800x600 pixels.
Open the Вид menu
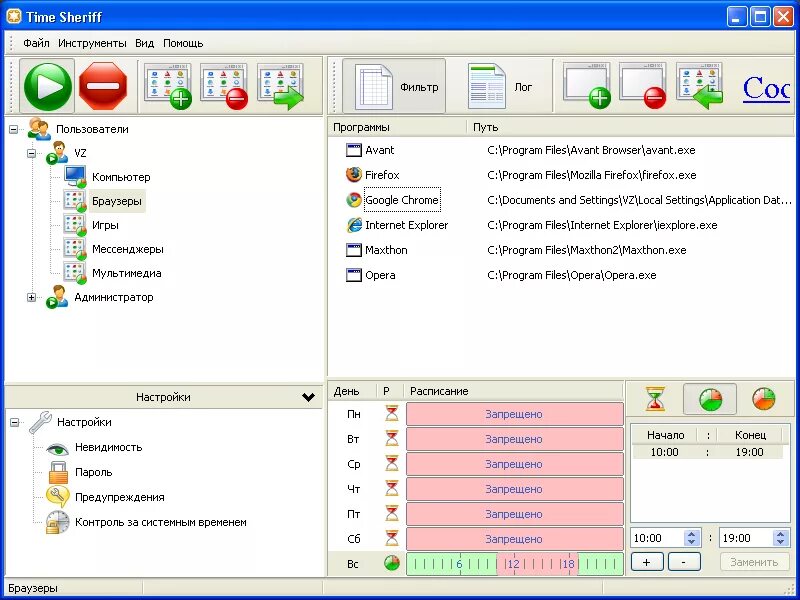point(144,43)
